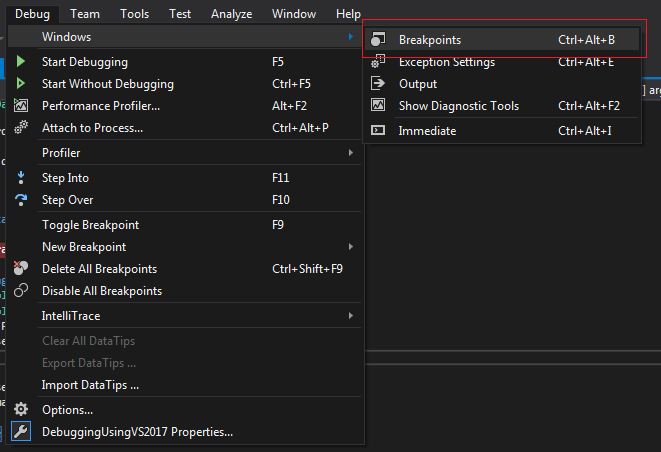Open the Immediate window entry

point(427,131)
